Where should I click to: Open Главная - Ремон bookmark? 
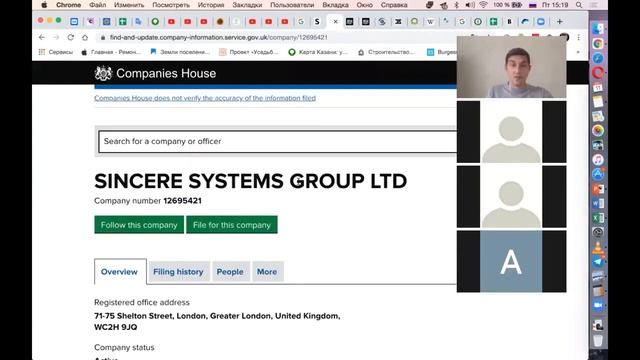pyautogui.click(x=111, y=52)
